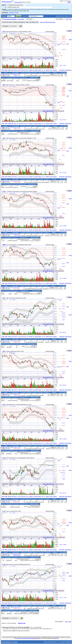Open the GTAT ticker link
72x644 pixels.
(x=4, y=191)
